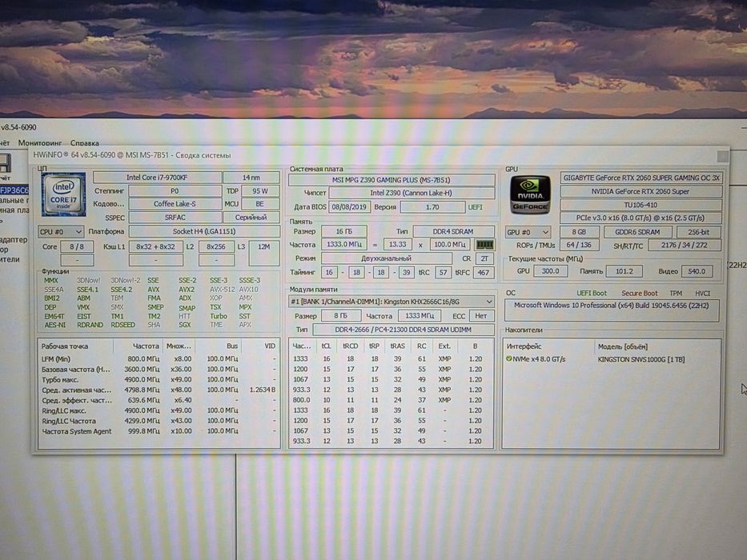The height and width of the screenshot is (560, 747).
Task: Click the UEFI label next to BIOS version
Action: (x=475, y=207)
